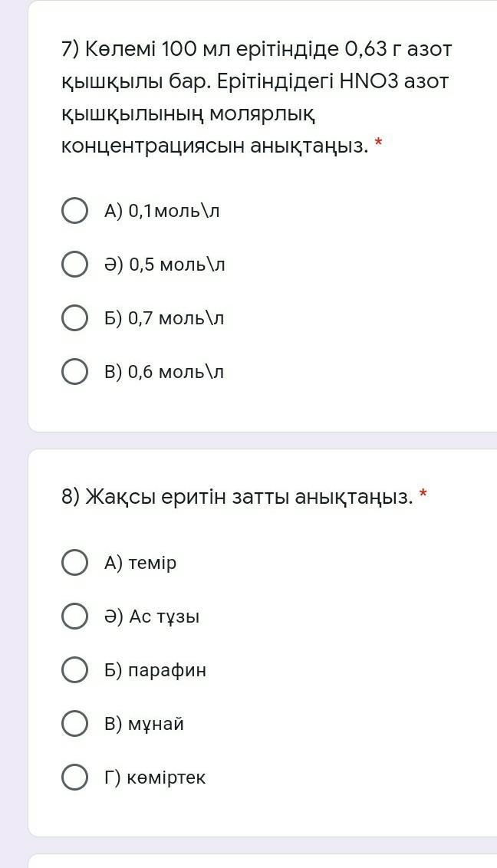The height and width of the screenshot is (868, 497).
Task: Pick radio circle for В) 0,6 моль\л
Action: coord(74,372)
